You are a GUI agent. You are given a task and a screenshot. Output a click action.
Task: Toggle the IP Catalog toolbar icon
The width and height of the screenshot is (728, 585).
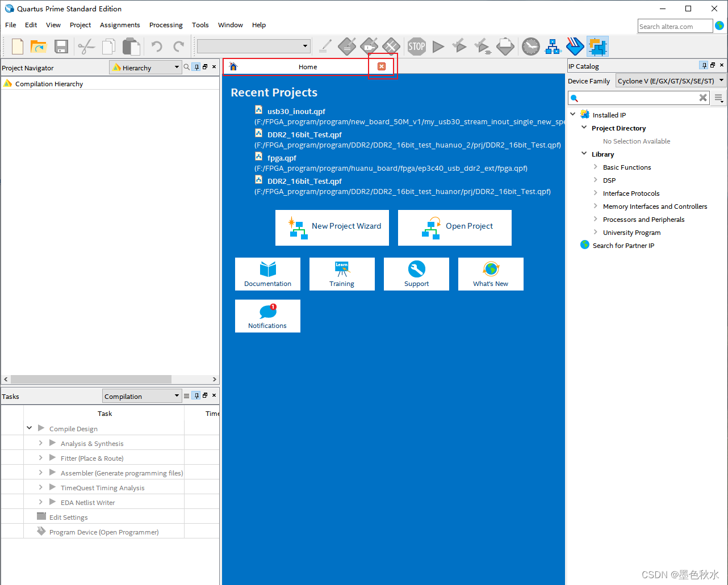(597, 47)
